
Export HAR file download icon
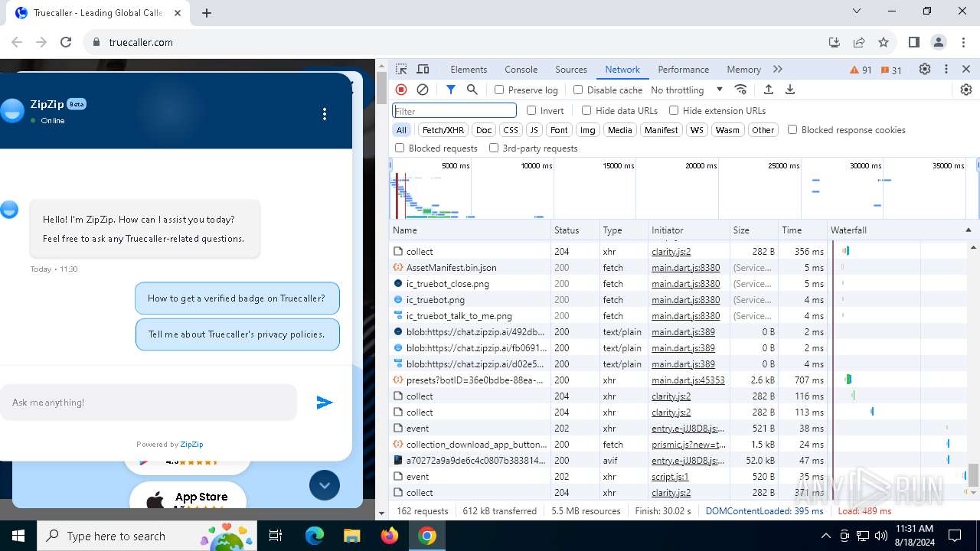[x=790, y=90]
